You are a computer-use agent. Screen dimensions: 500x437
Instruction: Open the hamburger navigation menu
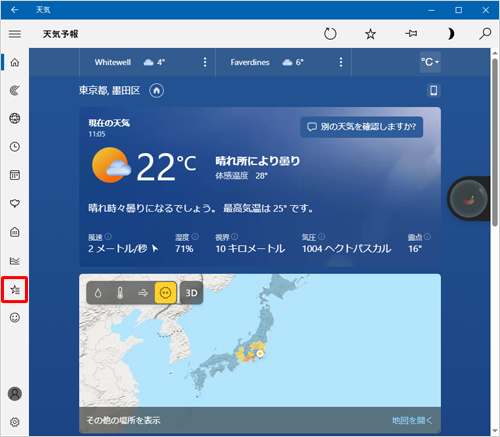coord(15,34)
